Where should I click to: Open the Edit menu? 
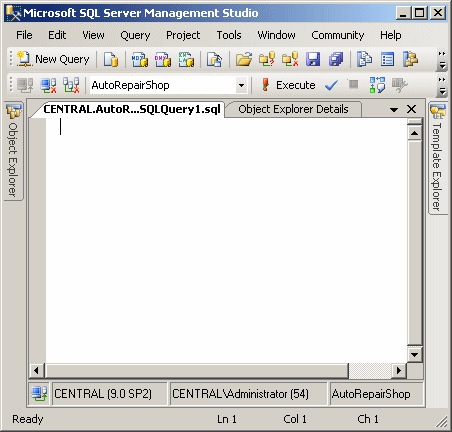(57, 35)
